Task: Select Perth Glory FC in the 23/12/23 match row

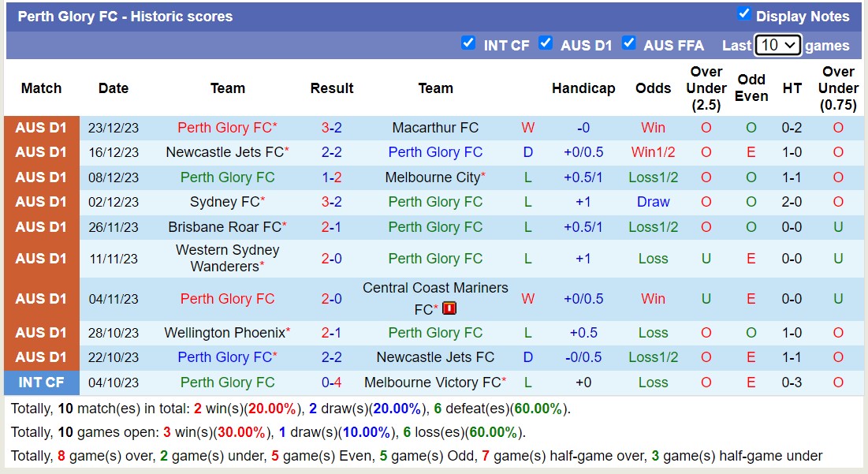Action: coord(227,127)
